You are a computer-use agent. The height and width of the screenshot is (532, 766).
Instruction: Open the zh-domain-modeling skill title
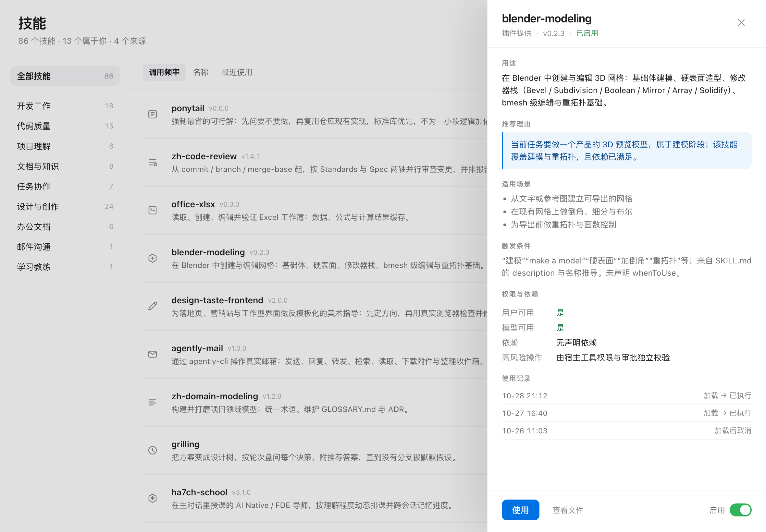pos(215,396)
